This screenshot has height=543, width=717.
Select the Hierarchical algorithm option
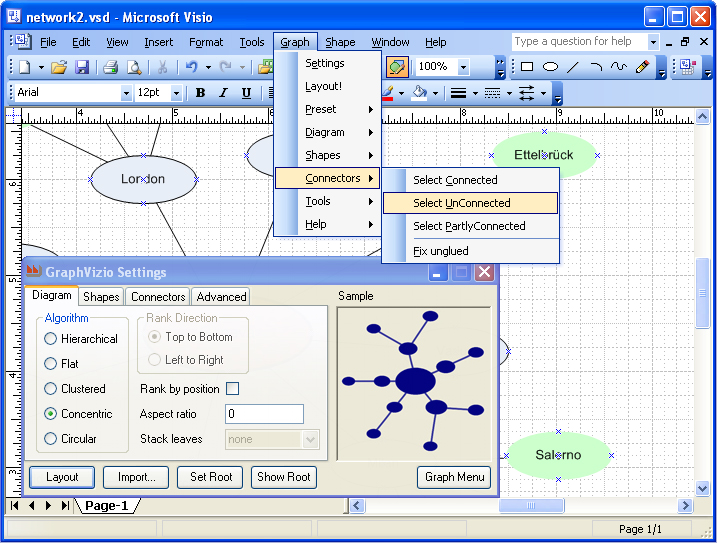pyautogui.click(x=50, y=339)
